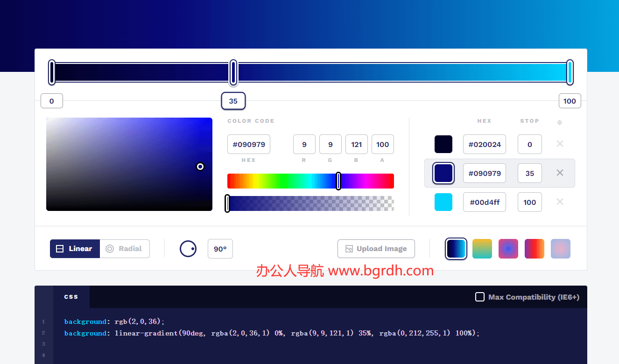Switch to the css tab
The width and height of the screenshot is (619, 364).
click(71, 297)
